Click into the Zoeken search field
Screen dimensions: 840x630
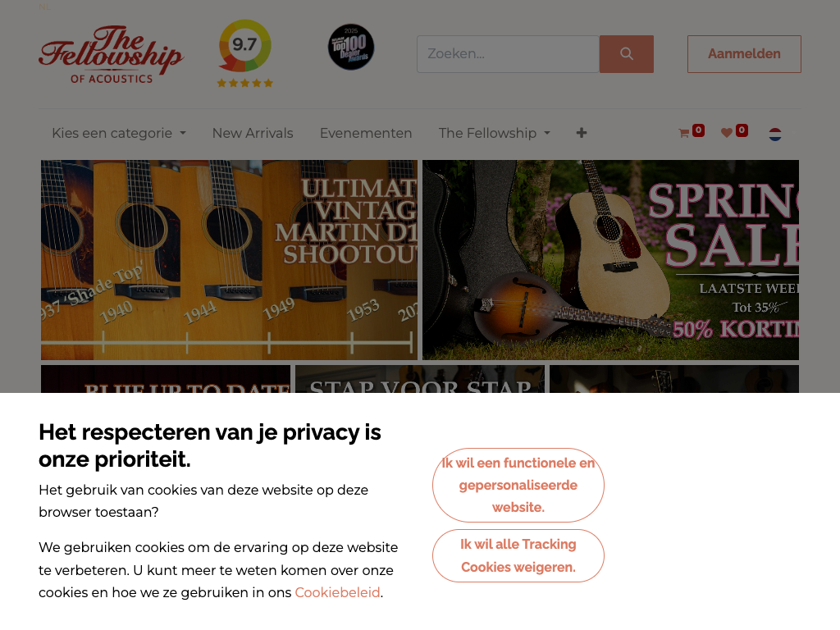click(x=508, y=54)
